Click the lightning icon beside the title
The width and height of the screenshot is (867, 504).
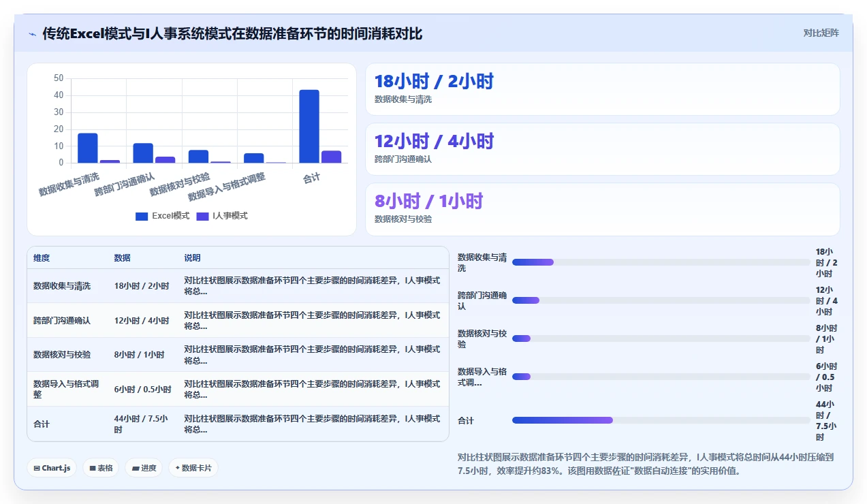pyautogui.click(x=32, y=33)
